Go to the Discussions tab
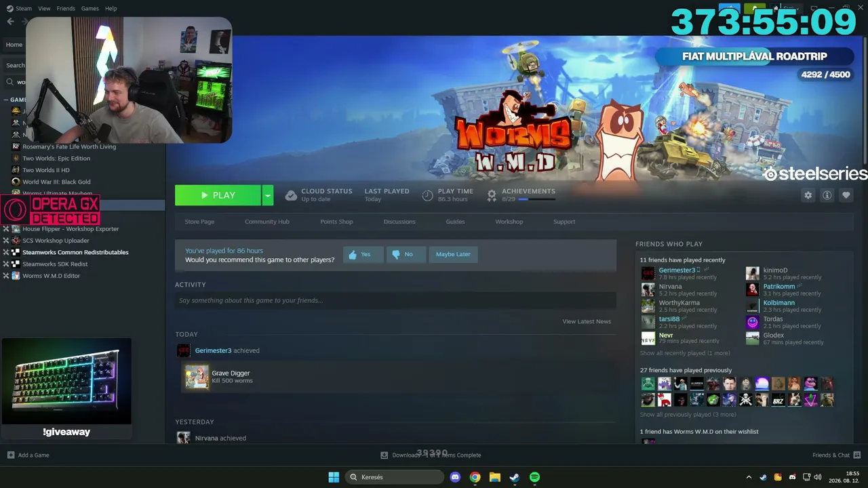The height and width of the screenshot is (488, 868). 399,222
